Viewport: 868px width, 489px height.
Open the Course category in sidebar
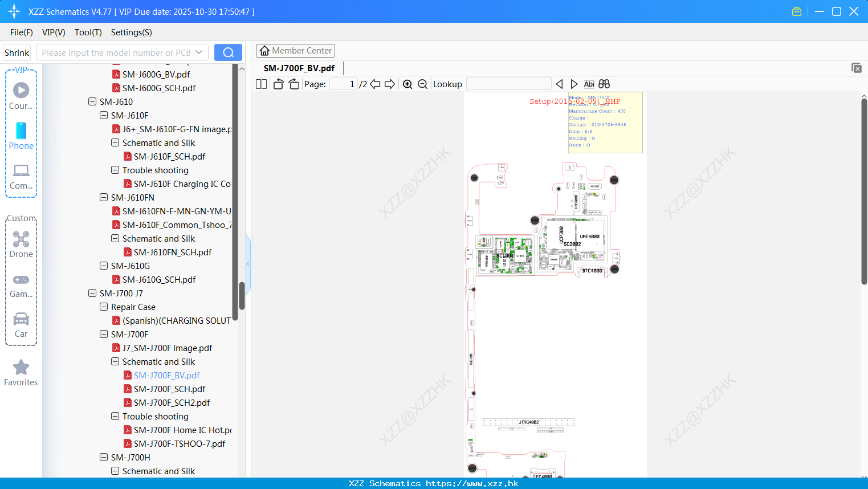tap(21, 96)
